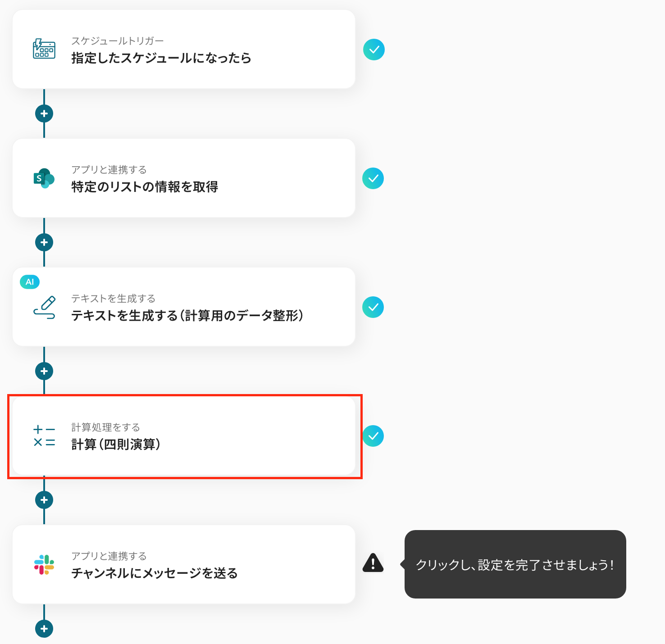Click the SharePoint app icon
Image resolution: width=665 pixels, height=644 pixels.
44,178
